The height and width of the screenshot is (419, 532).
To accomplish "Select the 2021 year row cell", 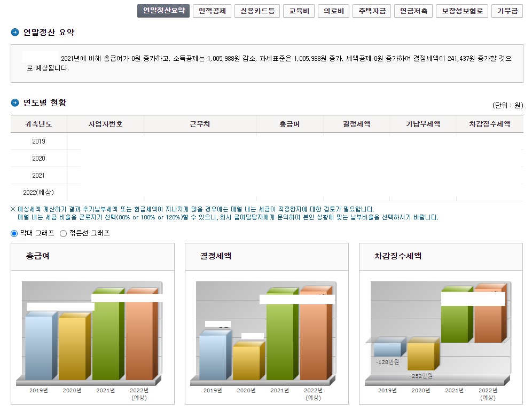I will point(38,175).
